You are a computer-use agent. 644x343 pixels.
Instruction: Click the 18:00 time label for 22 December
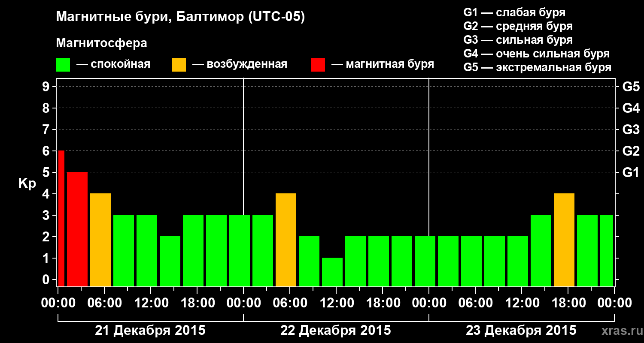[x=383, y=303]
